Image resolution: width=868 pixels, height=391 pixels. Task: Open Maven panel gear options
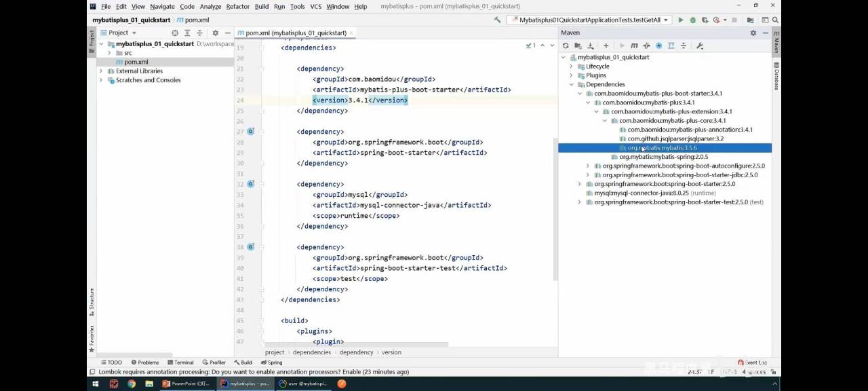pos(753,33)
